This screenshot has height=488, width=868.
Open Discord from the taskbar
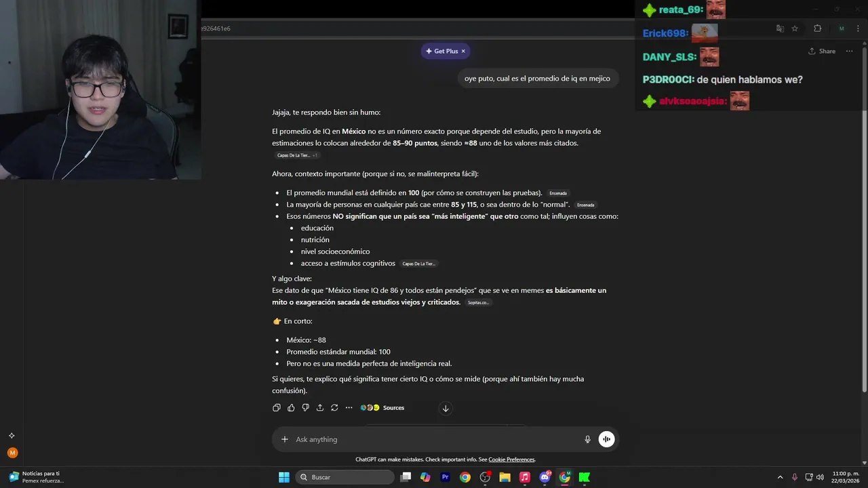[545, 477]
